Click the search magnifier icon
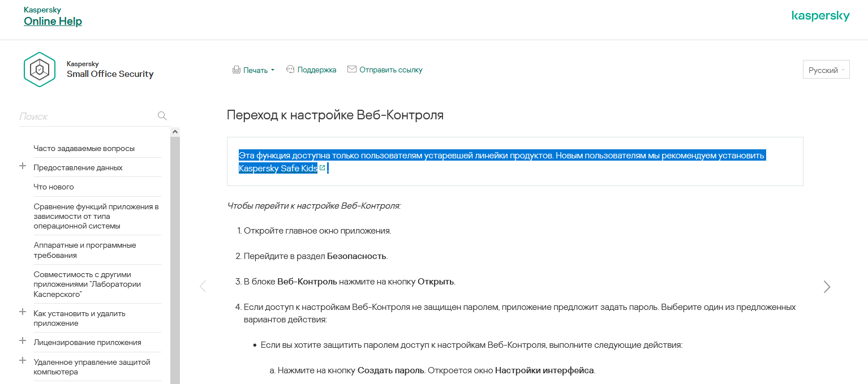868x384 pixels. pos(162,116)
